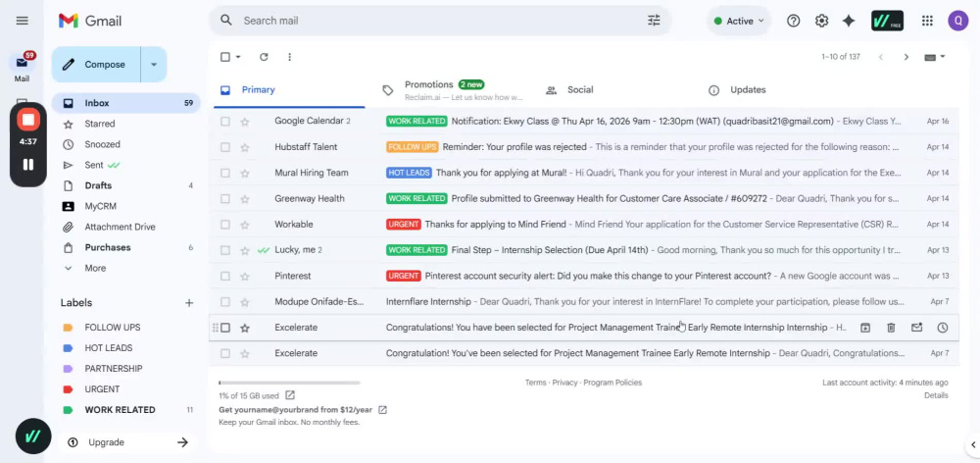
Task: Go to older messages page
Action: [906, 57]
